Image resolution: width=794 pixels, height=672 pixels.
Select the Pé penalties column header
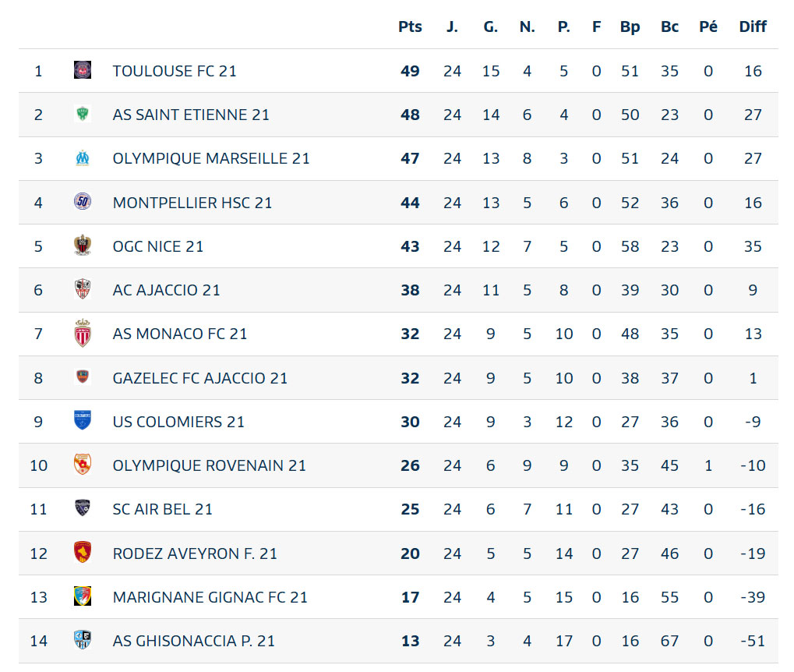pyautogui.click(x=708, y=27)
